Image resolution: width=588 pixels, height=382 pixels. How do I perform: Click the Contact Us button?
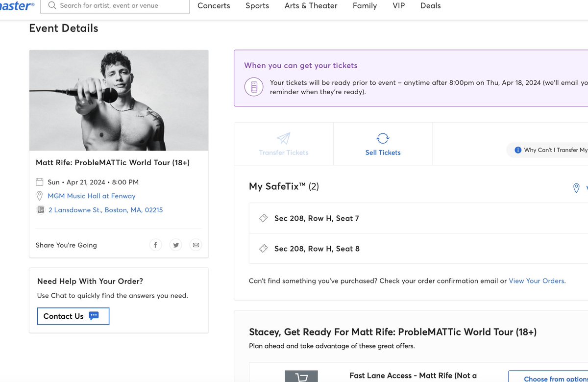[73, 316]
